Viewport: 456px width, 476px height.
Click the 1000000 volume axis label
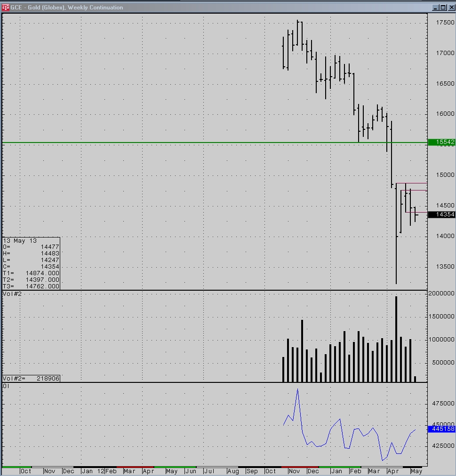pos(441,340)
